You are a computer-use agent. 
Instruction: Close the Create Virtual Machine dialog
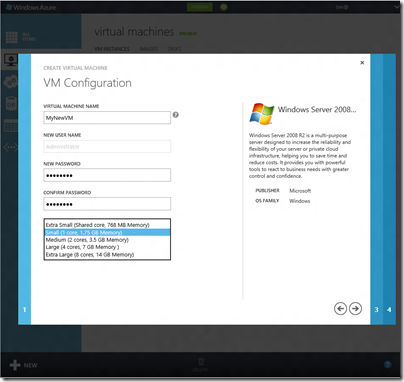tap(362, 63)
